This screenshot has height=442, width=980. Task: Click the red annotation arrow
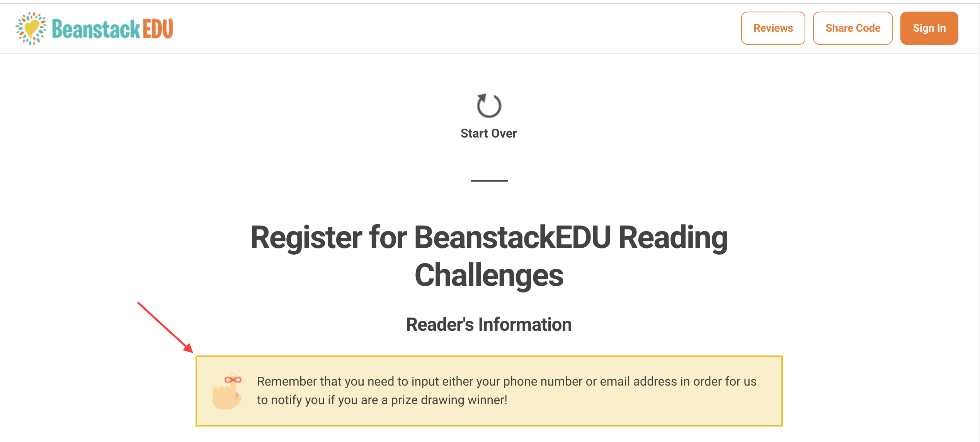point(165,327)
